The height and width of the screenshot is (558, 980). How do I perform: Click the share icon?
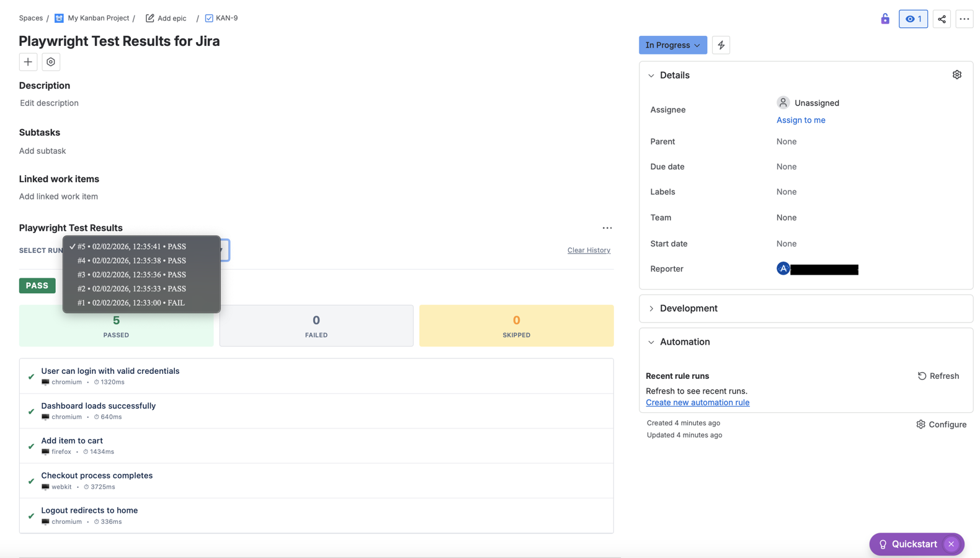[942, 19]
